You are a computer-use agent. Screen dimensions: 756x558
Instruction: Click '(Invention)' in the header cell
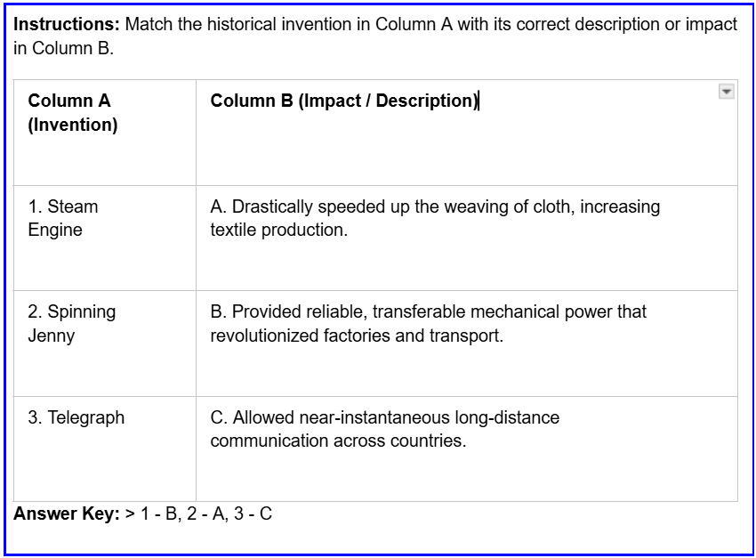73,125
